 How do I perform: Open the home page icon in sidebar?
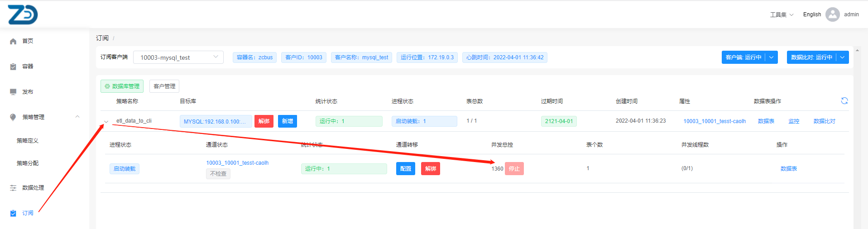coord(13,41)
